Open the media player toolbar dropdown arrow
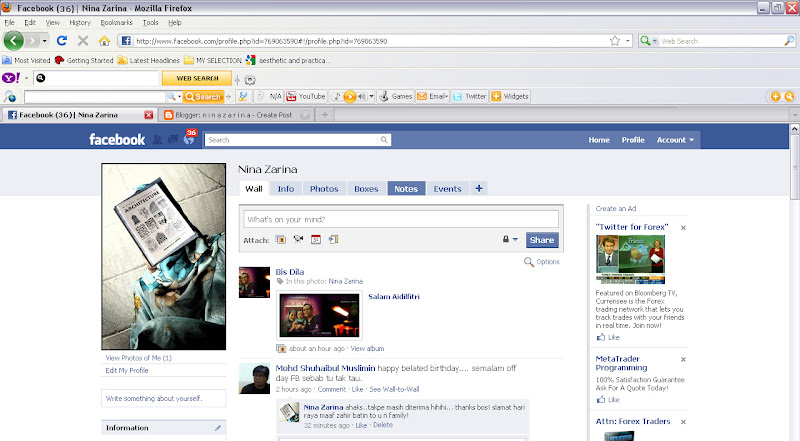The width and height of the screenshot is (800, 441). (x=371, y=96)
